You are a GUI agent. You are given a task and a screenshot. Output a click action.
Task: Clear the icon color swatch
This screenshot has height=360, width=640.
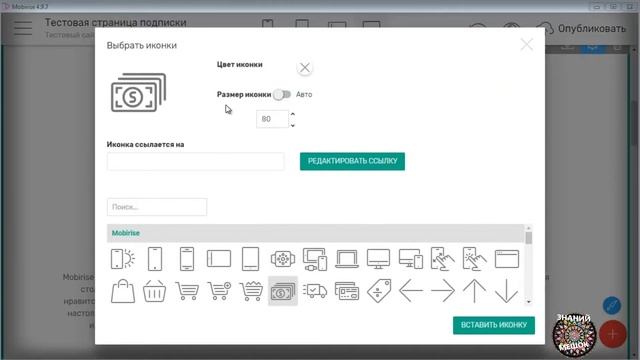point(304,68)
